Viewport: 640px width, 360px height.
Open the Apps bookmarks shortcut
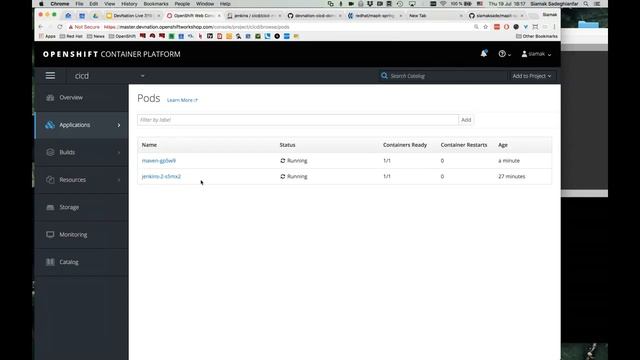pos(47,36)
